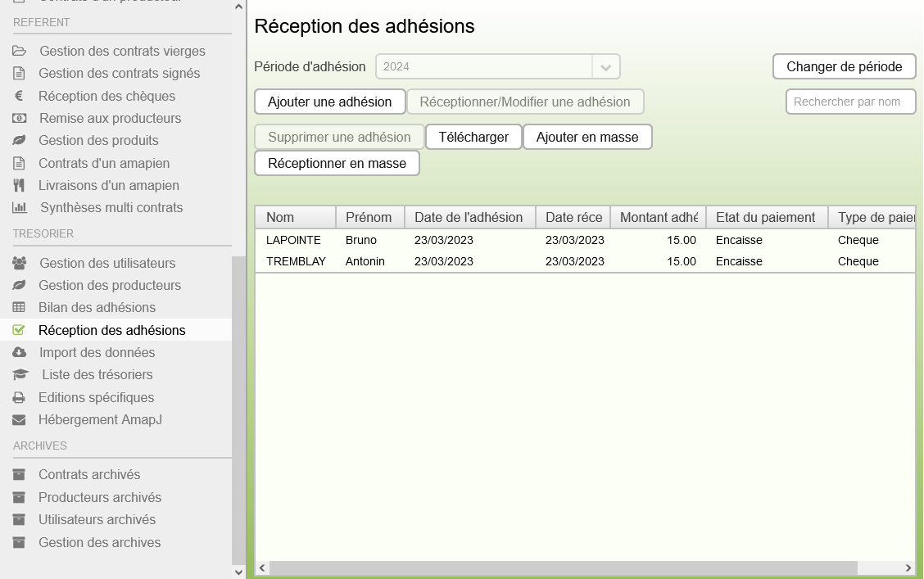Click the archive box icon beside Contrats archivés

[19, 475]
